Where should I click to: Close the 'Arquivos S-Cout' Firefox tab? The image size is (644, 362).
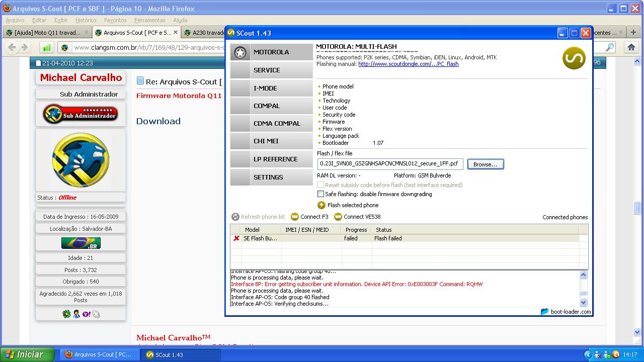pos(176,33)
